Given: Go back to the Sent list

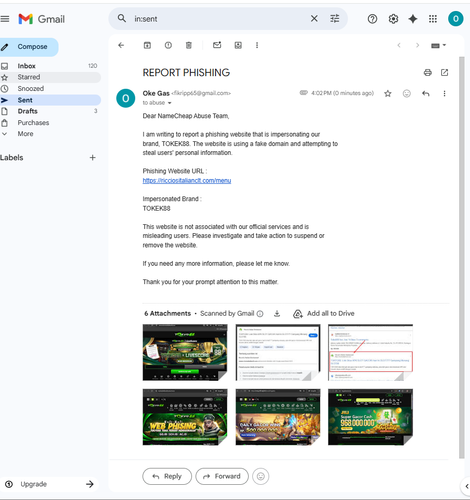Looking at the screenshot, I should click(x=121, y=45).
